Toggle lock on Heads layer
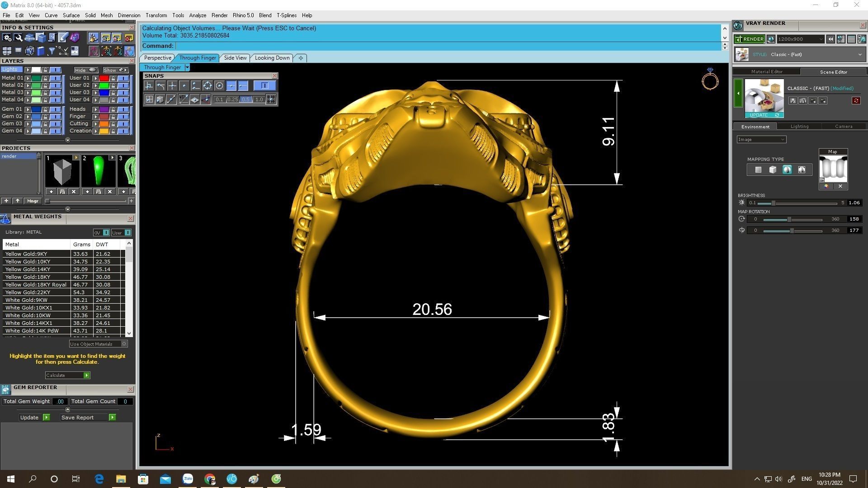The image size is (868, 488). (113, 109)
